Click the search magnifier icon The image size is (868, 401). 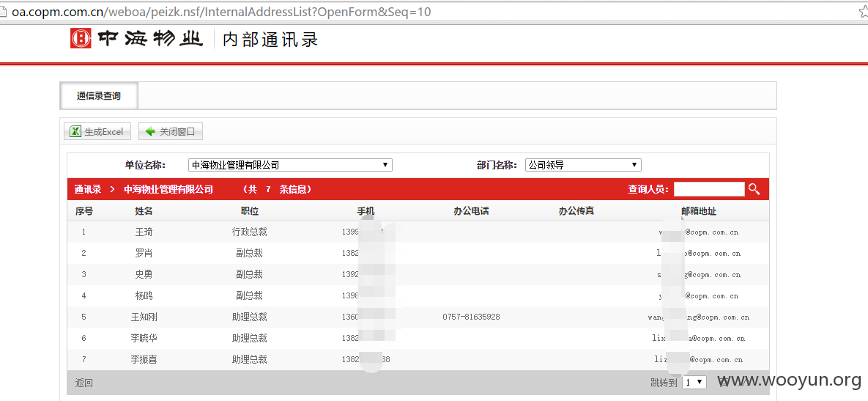pos(754,189)
